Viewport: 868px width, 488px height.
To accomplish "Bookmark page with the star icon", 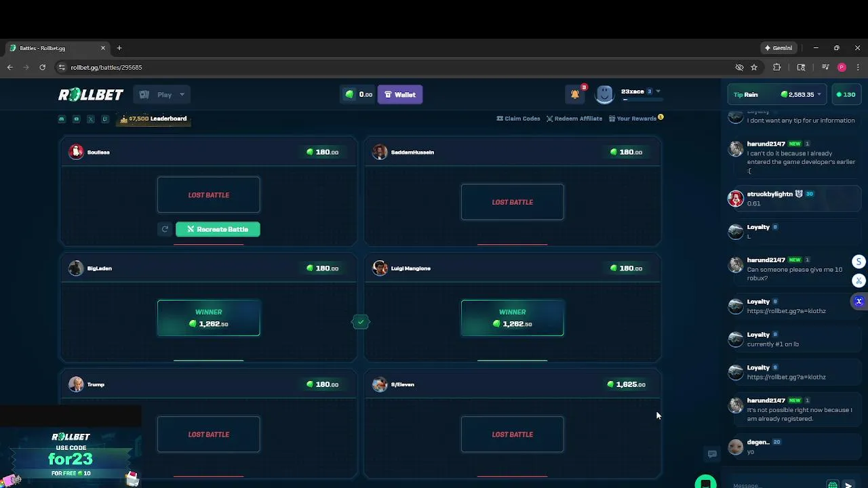I will coord(754,67).
